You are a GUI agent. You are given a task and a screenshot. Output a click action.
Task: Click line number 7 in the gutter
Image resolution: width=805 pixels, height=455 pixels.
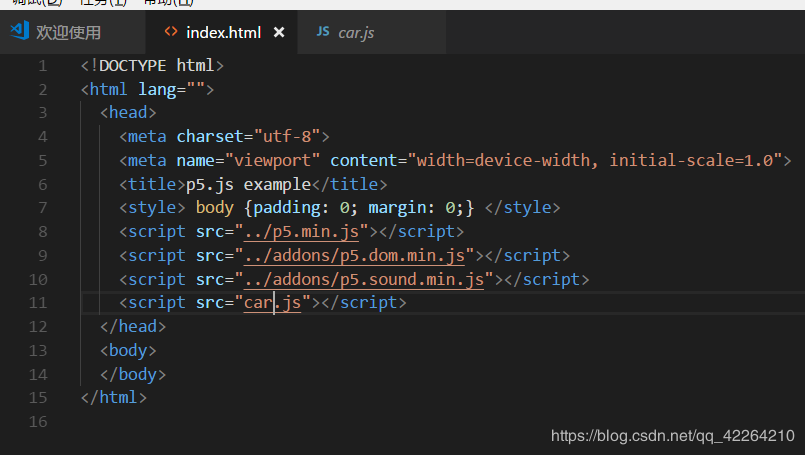pyautogui.click(x=42, y=208)
